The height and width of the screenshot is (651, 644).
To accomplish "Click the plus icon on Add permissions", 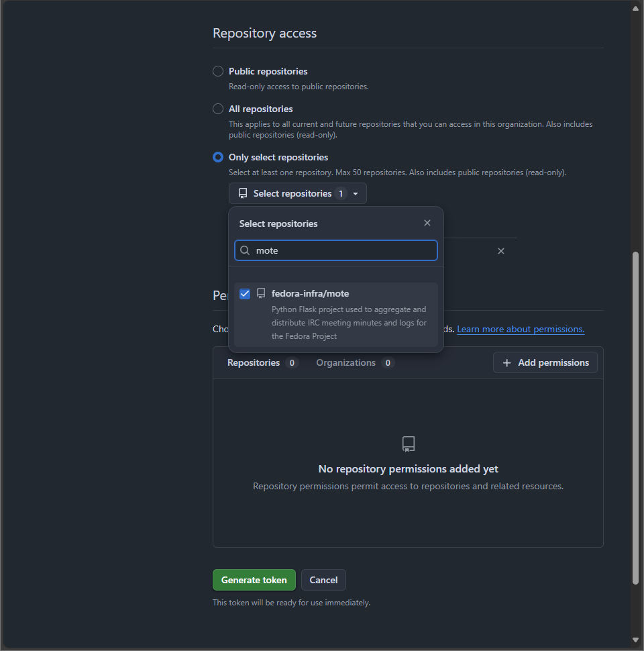I will [x=506, y=362].
